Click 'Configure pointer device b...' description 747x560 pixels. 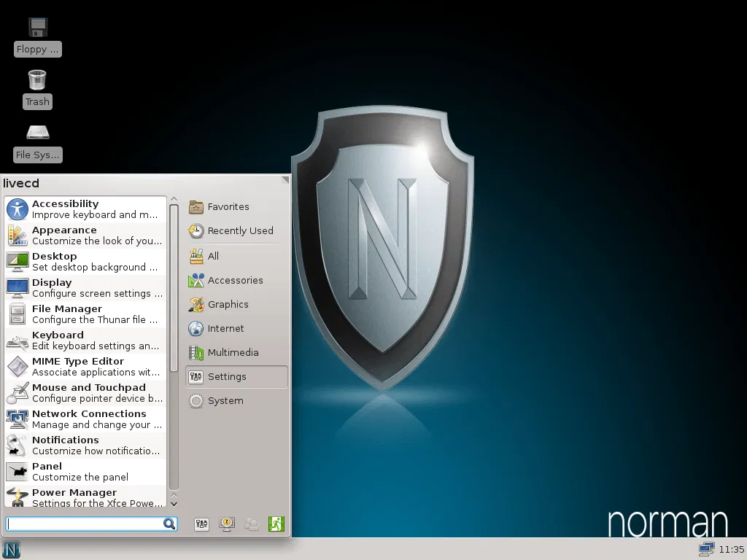[97, 398]
